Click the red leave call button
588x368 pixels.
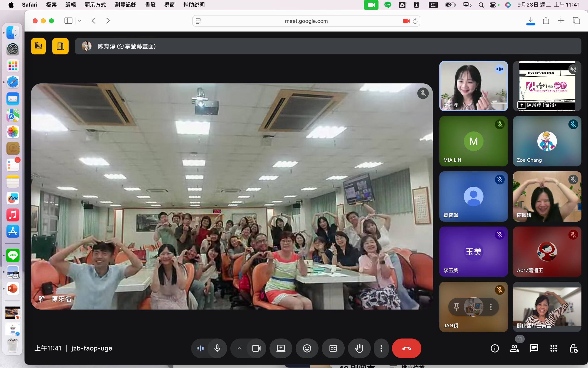tap(406, 348)
